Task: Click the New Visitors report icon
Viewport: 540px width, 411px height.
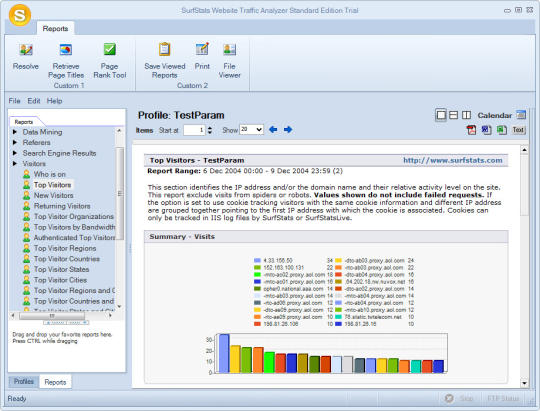Action: pos(27,195)
